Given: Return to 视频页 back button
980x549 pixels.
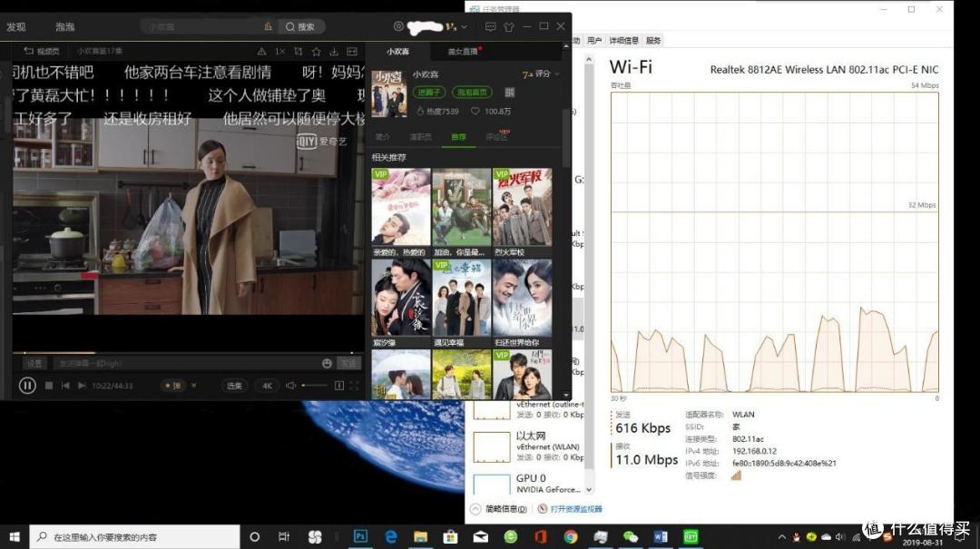Looking at the screenshot, I should (x=41, y=52).
